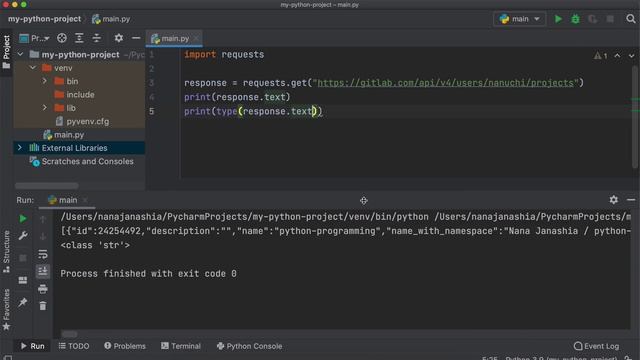Select the include folder
This screenshot has height=360, width=640.
[80, 95]
